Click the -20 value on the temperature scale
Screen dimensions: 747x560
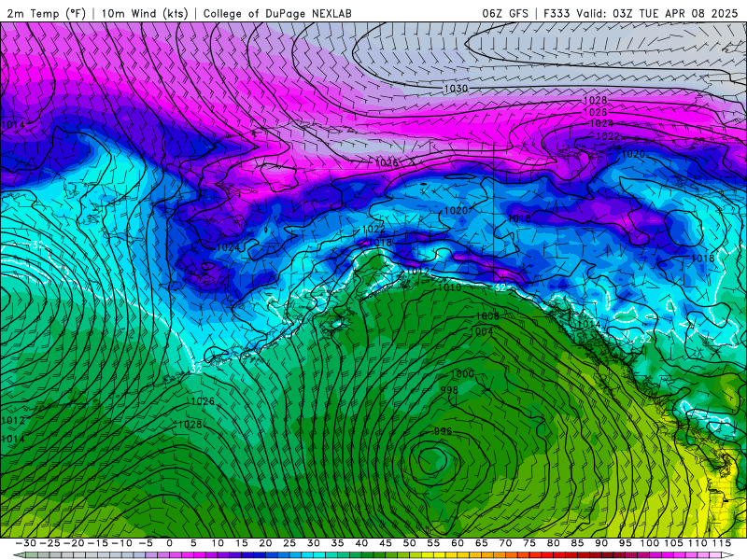[x=74, y=543]
